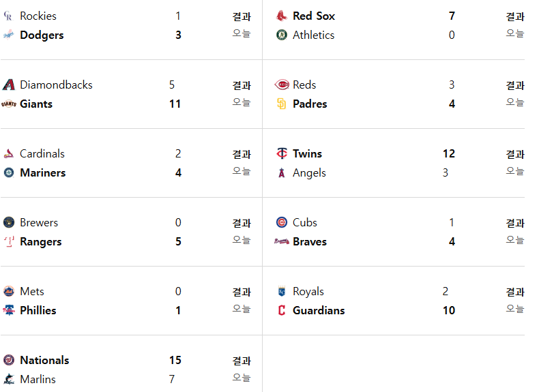Select the Rangers team name
This screenshot has height=392, width=539.
pos(40,242)
